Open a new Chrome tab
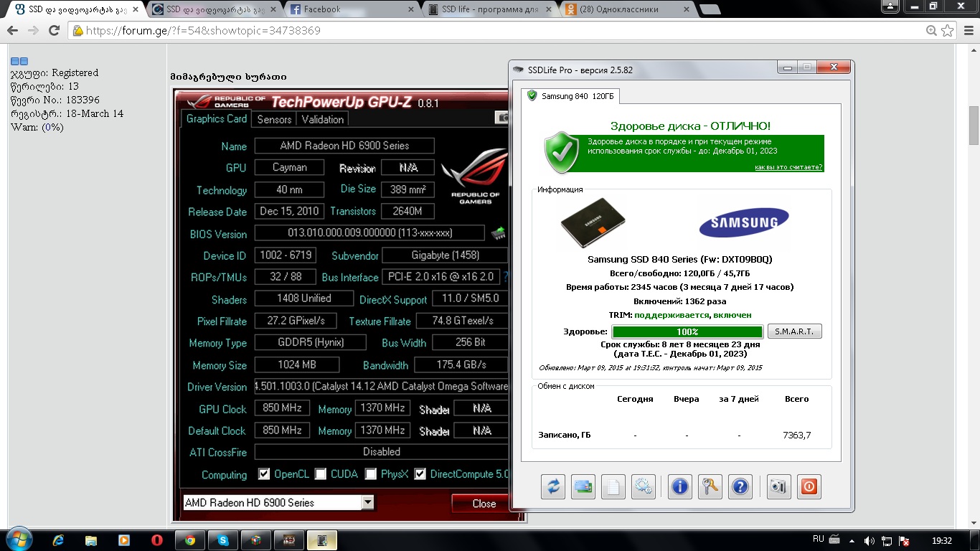Screen dimensions: 980x551 [x=710, y=9]
